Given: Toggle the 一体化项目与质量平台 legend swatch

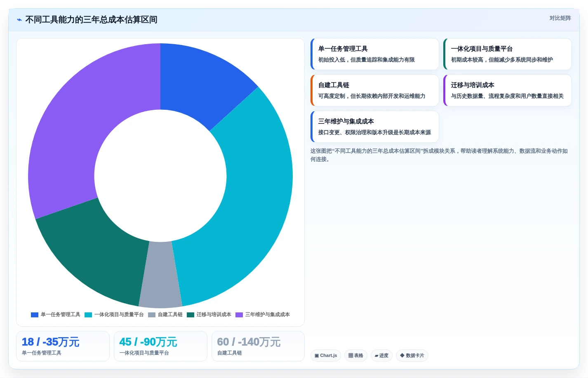Looking at the screenshot, I should pyautogui.click(x=88, y=315).
